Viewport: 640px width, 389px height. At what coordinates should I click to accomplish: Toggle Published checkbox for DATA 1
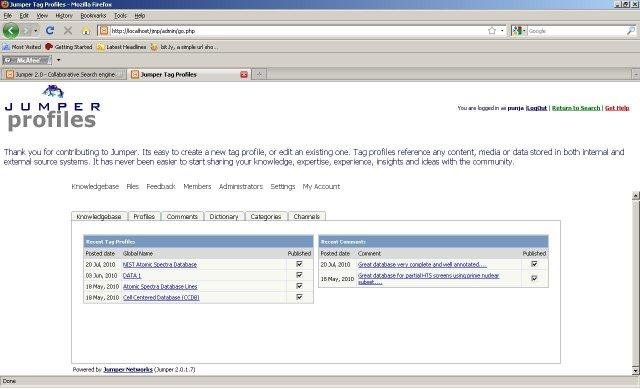[299, 275]
